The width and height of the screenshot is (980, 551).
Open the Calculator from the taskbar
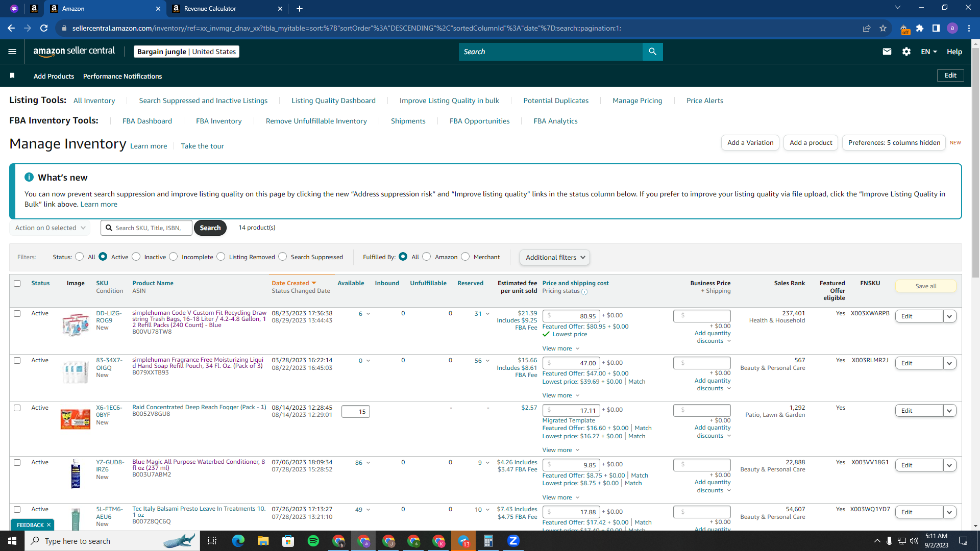pos(488,541)
